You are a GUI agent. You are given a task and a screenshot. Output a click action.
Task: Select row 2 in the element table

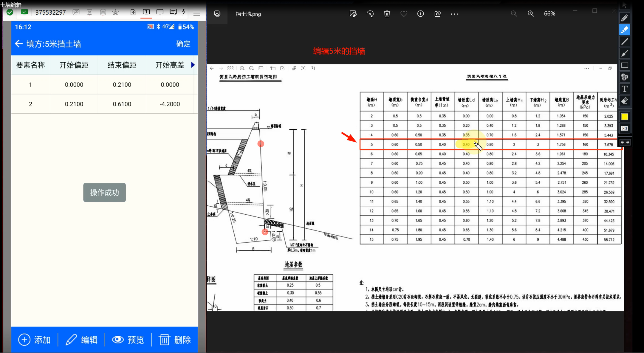tap(30, 104)
